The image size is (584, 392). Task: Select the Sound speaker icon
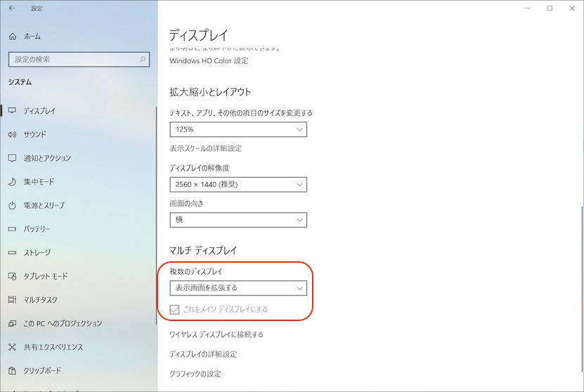(x=12, y=134)
